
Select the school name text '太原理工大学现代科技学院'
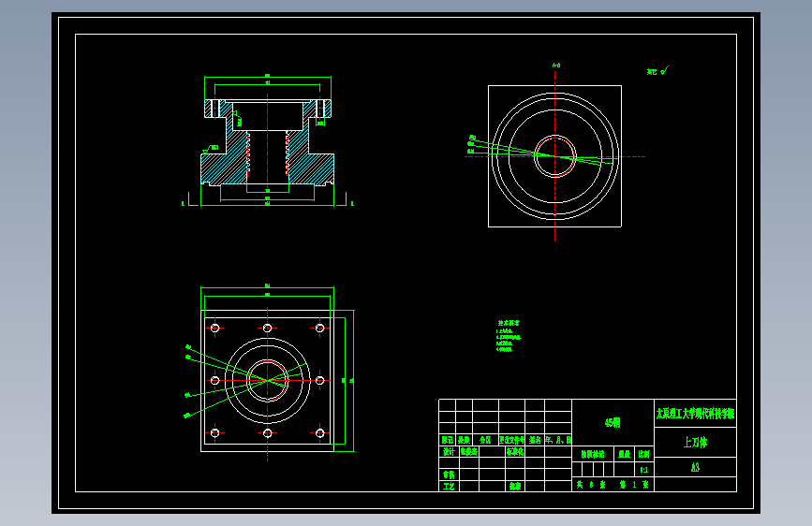pyautogui.click(x=695, y=414)
